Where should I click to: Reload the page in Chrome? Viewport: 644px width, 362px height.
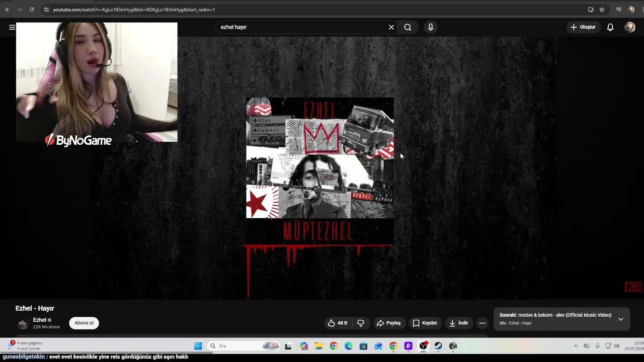pos(32,10)
